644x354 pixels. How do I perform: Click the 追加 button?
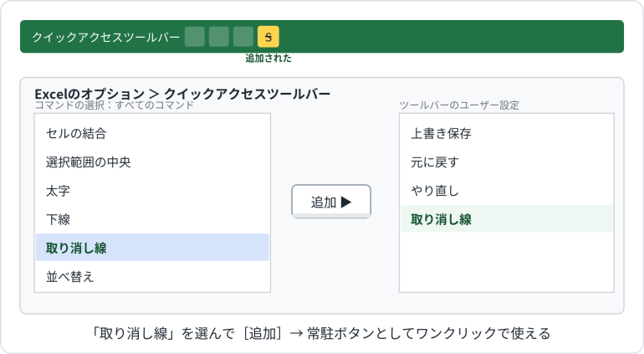pos(331,202)
